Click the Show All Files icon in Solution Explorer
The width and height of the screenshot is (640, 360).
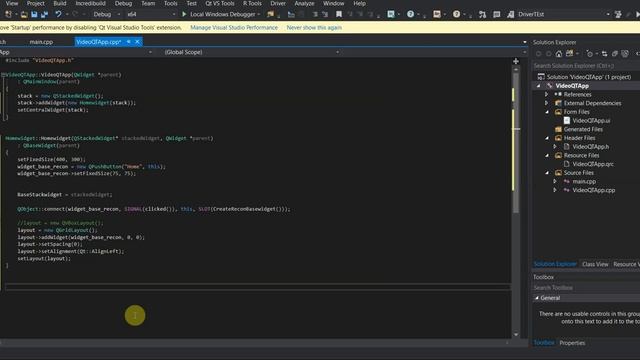click(625, 54)
